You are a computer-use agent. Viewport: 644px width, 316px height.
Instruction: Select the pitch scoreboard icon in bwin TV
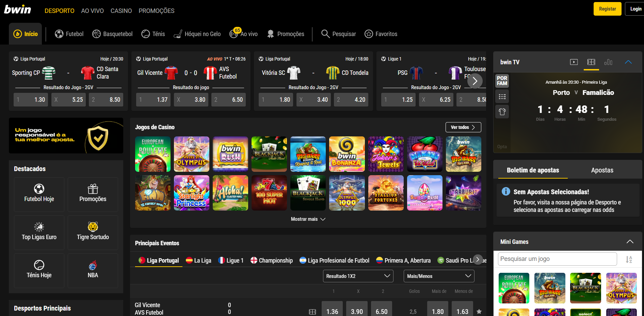[x=591, y=62]
